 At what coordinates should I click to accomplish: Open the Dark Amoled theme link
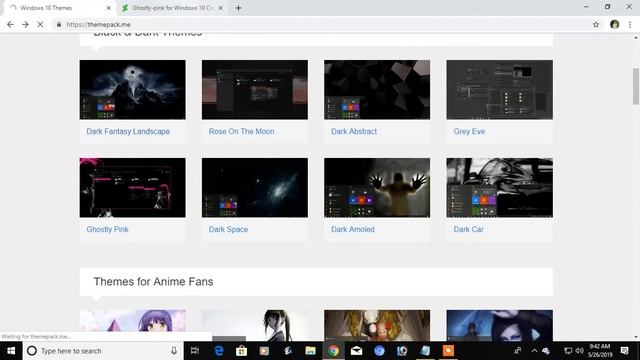(x=353, y=229)
